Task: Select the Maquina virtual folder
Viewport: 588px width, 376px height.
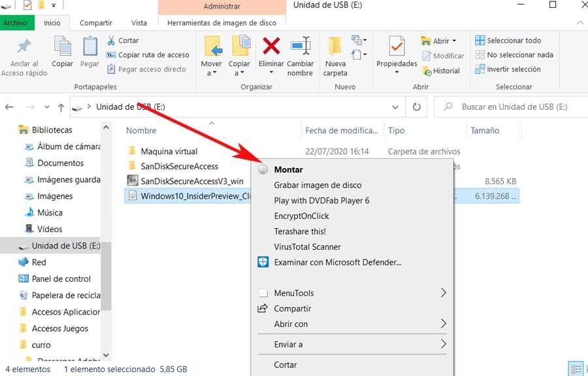Action: pyautogui.click(x=169, y=151)
